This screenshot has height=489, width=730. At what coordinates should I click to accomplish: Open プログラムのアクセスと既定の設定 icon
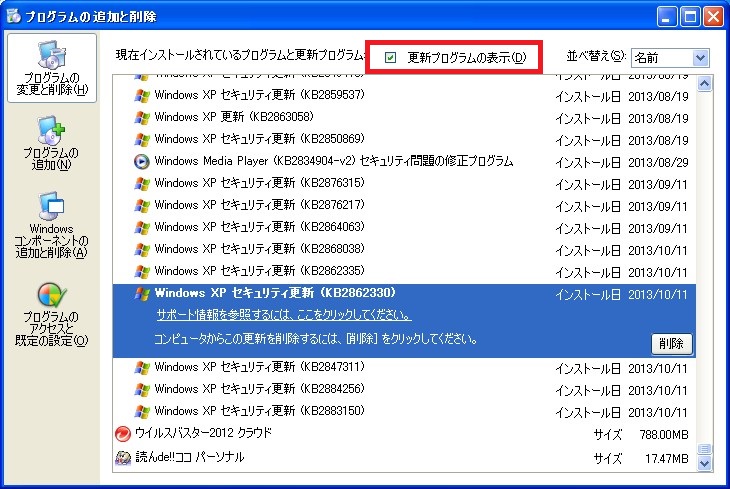click(x=51, y=314)
